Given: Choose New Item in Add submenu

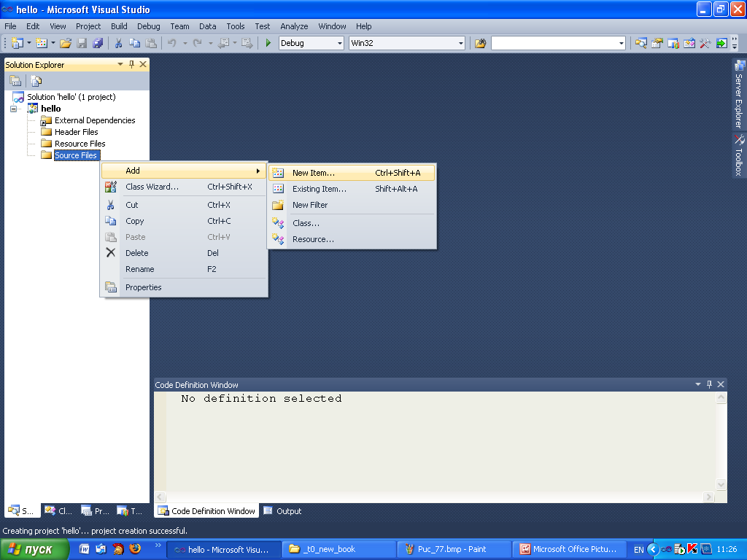Looking at the screenshot, I should 352,173.
